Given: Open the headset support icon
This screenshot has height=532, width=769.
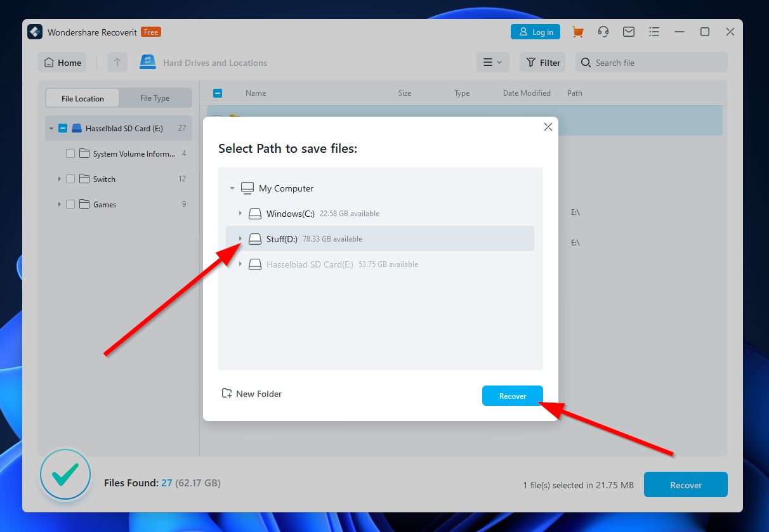Looking at the screenshot, I should tap(603, 32).
